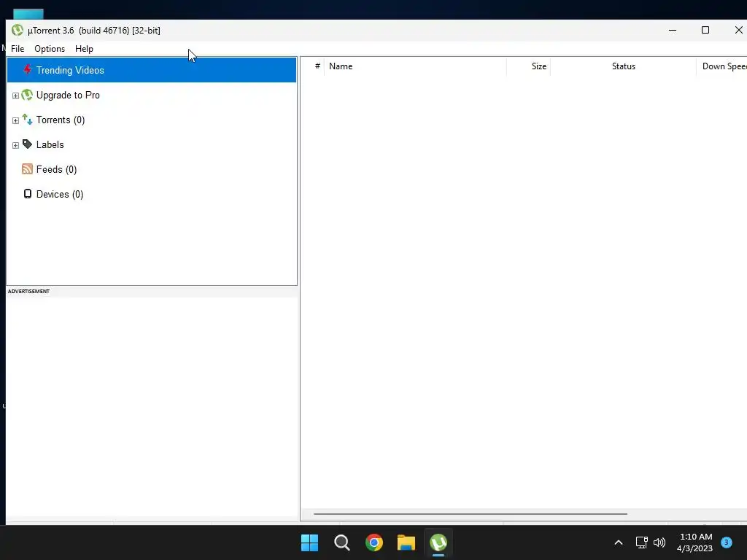Select Trending Videos in sidebar

pos(152,70)
